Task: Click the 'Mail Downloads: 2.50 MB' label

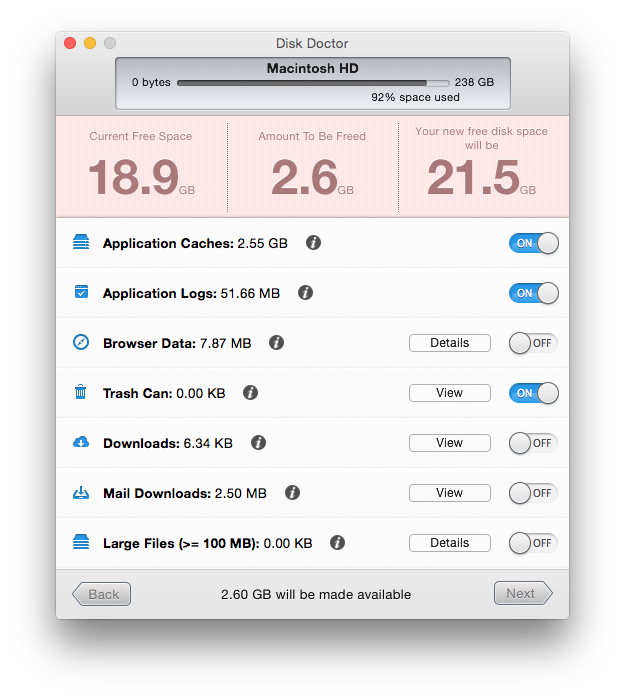Action: point(185,493)
